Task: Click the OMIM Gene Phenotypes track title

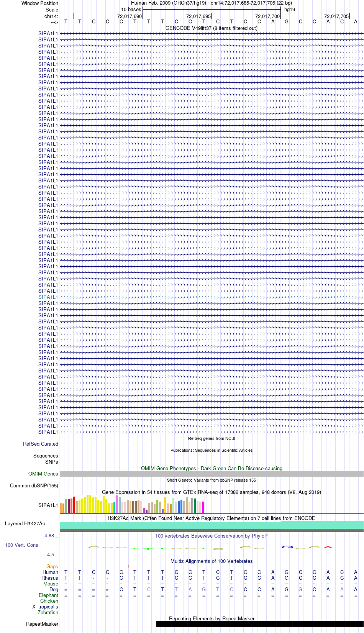Action: (212, 468)
